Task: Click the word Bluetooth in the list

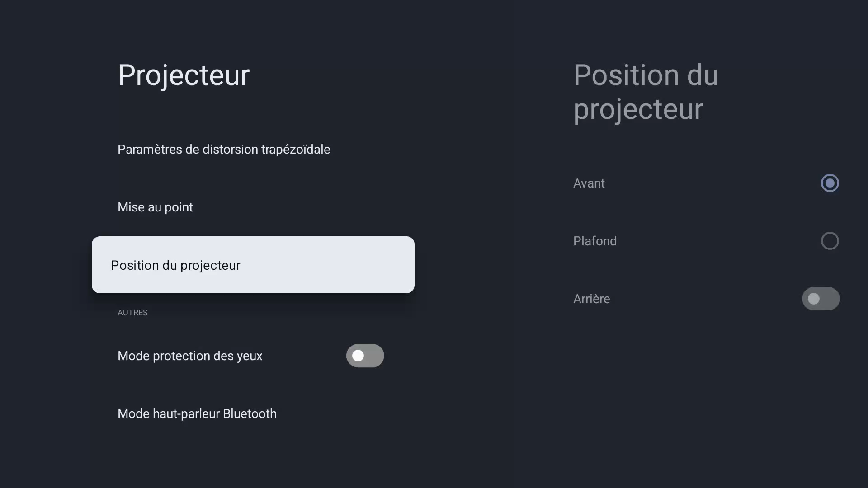Action: [250, 414]
